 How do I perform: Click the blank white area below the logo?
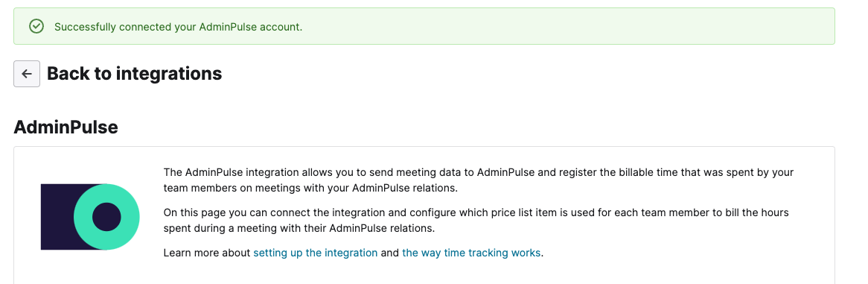pos(90,268)
